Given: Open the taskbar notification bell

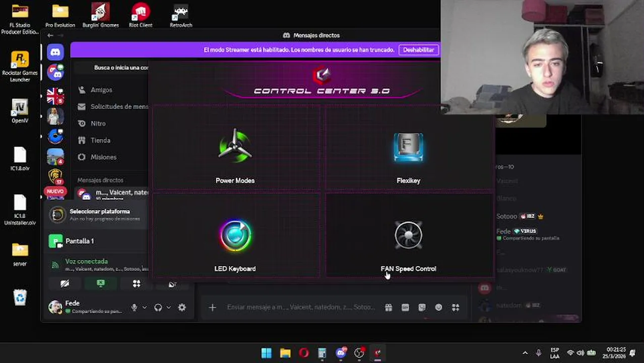Looking at the screenshot, I should (x=633, y=353).
